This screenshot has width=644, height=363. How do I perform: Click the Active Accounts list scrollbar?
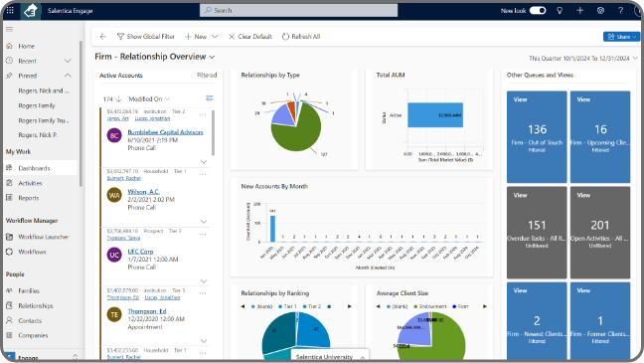tap(213, 133)
